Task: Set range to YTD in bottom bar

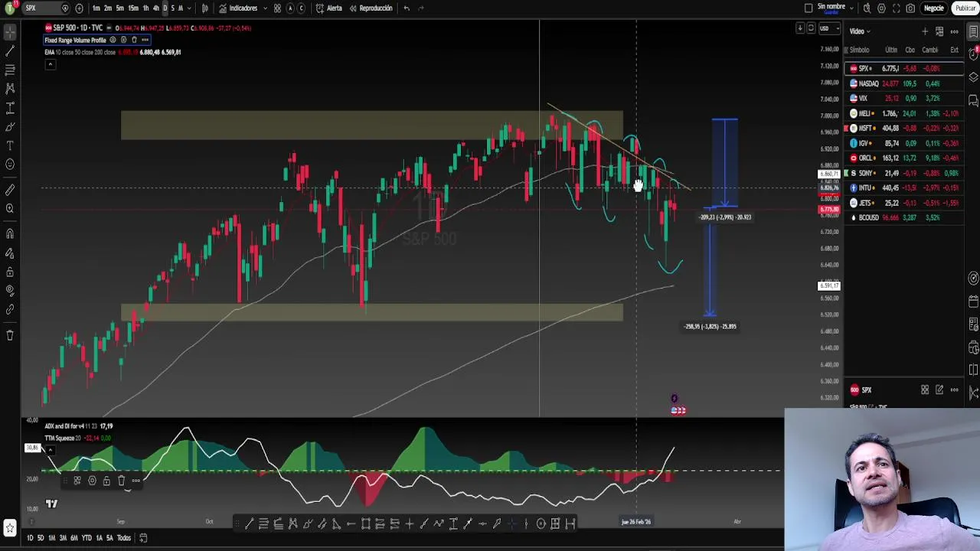Action: (87, 538)
